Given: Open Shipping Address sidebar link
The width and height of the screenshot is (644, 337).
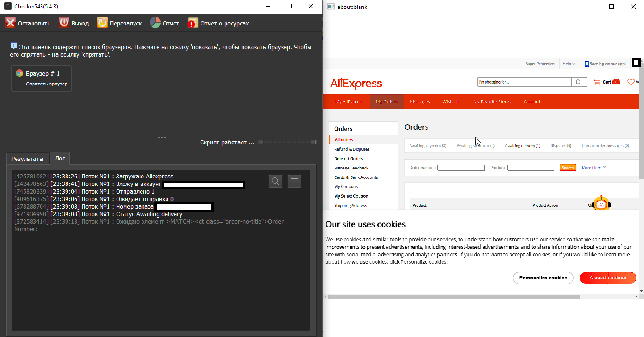Looking at the screenshot, I should (x=351, y=206).
